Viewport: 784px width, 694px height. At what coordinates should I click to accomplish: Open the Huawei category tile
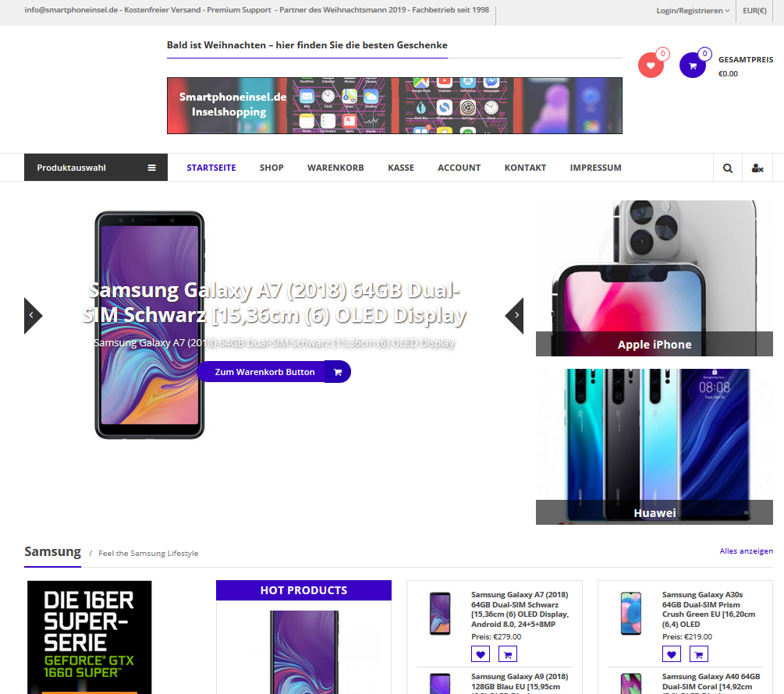click(x=655, y=447)
